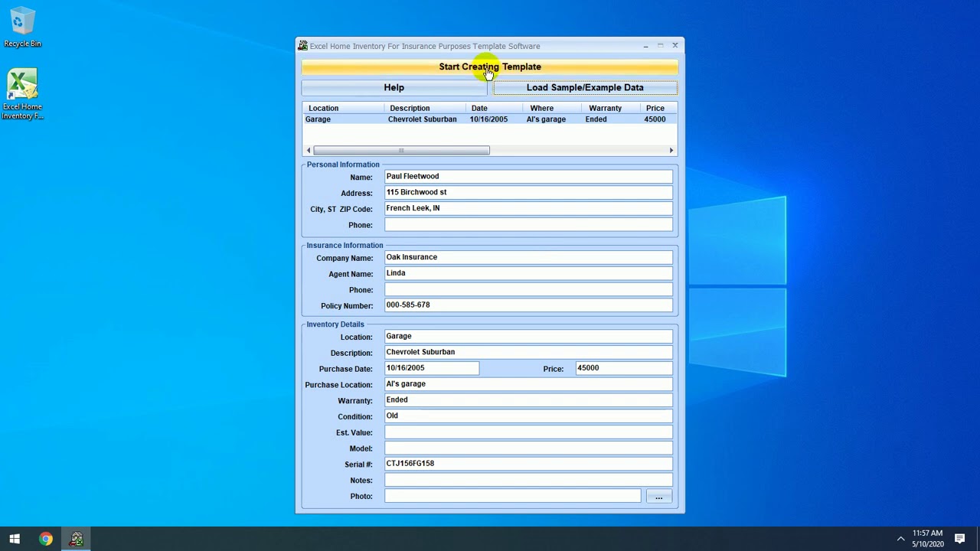Click table horizontal scrollbar thumb

click(401, 150)
